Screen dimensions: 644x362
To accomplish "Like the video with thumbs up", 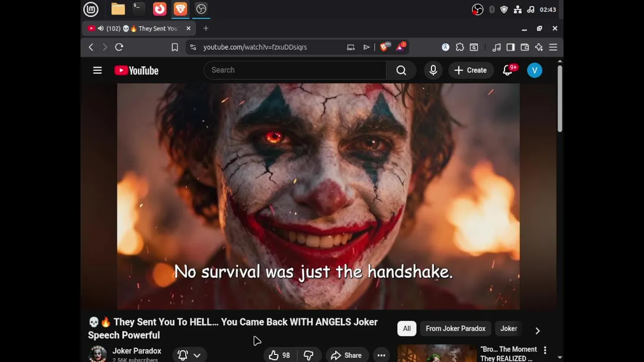I will click(x=279, y=355).
